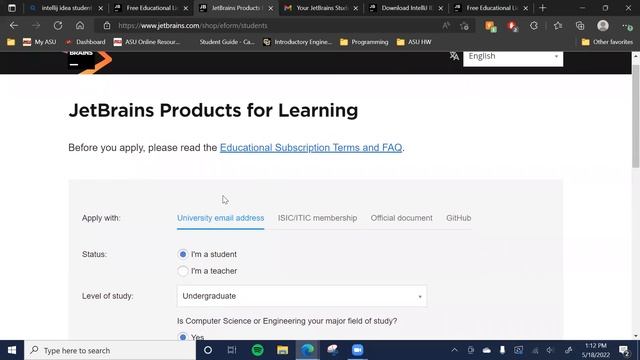The image size is (640, 360).
Task: Expand the ASU HW bookmarks folder
Action: (414, 42)
